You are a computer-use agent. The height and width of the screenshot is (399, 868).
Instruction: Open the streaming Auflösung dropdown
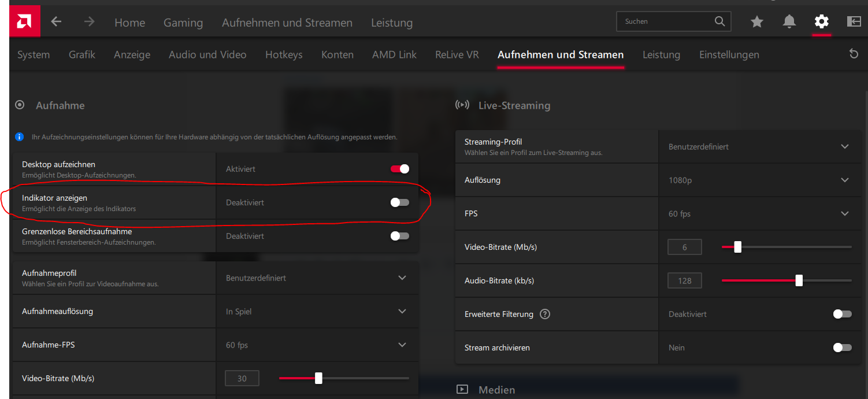[759, 180]
